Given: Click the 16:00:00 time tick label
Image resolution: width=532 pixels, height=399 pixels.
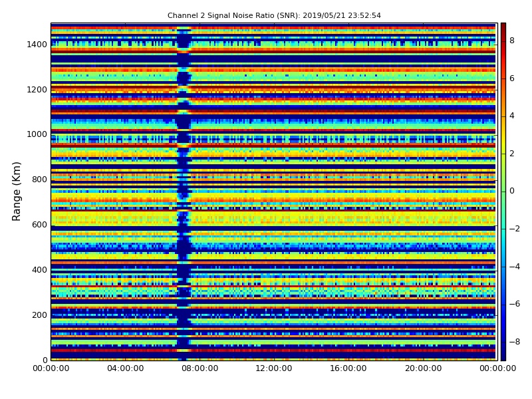Looking at the screenshot, I should (348, 368).
